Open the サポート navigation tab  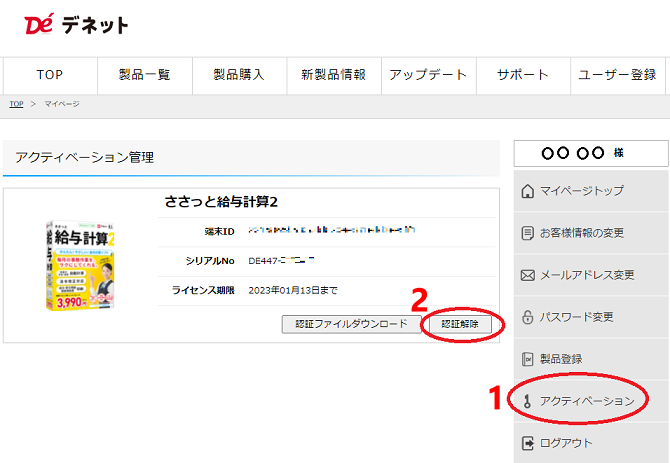(x=523, y=75)
